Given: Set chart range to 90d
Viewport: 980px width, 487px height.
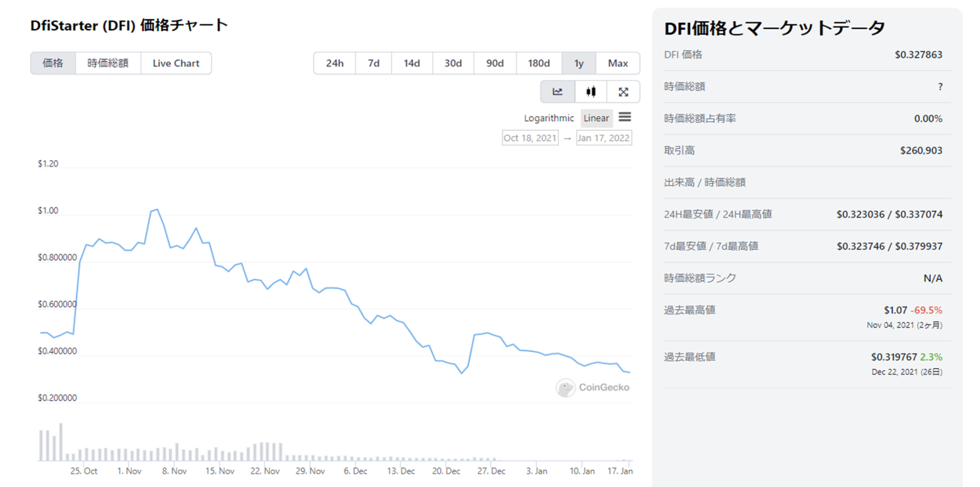Looking at the screenshot, I should pos(495,63).
